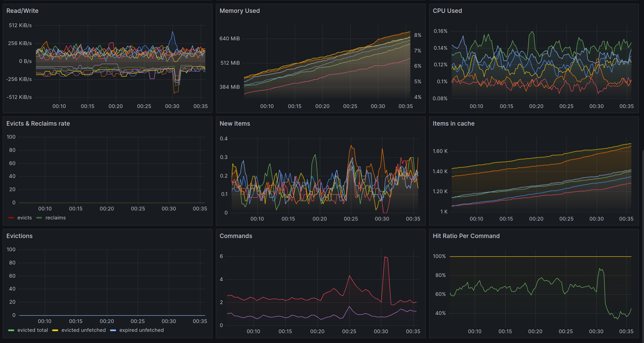Click the tall red spike peak in Commands
The image size is (644, 343).
point(385,257)
